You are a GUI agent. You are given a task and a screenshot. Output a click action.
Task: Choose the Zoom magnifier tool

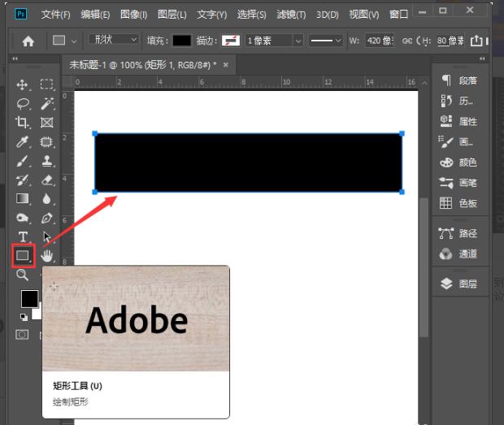(22, 275)
